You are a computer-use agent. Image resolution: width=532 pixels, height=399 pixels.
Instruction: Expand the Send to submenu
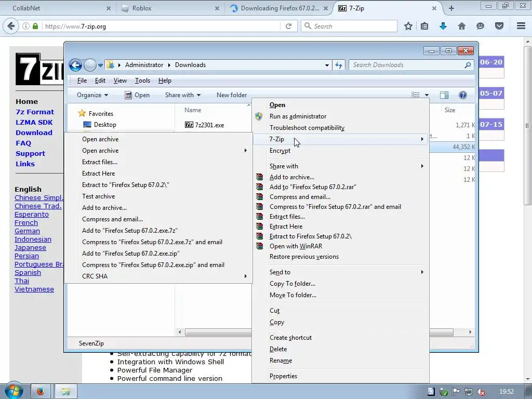(422, 272)
